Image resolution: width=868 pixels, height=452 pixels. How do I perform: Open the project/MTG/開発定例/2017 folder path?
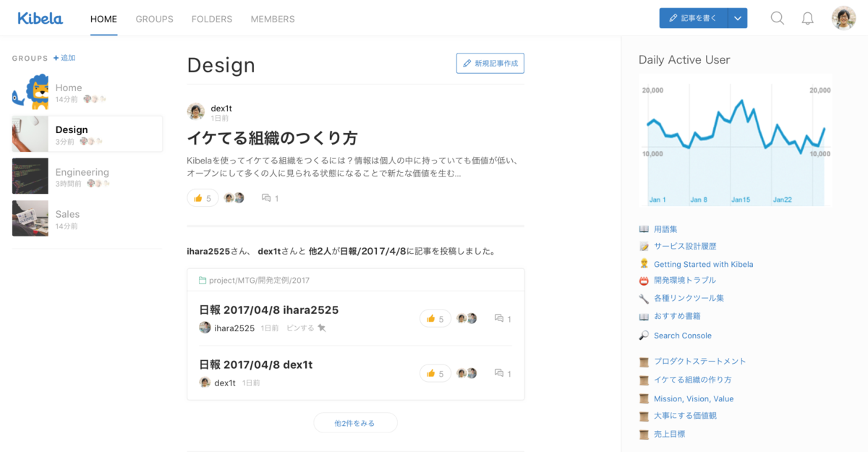(259, 281)
